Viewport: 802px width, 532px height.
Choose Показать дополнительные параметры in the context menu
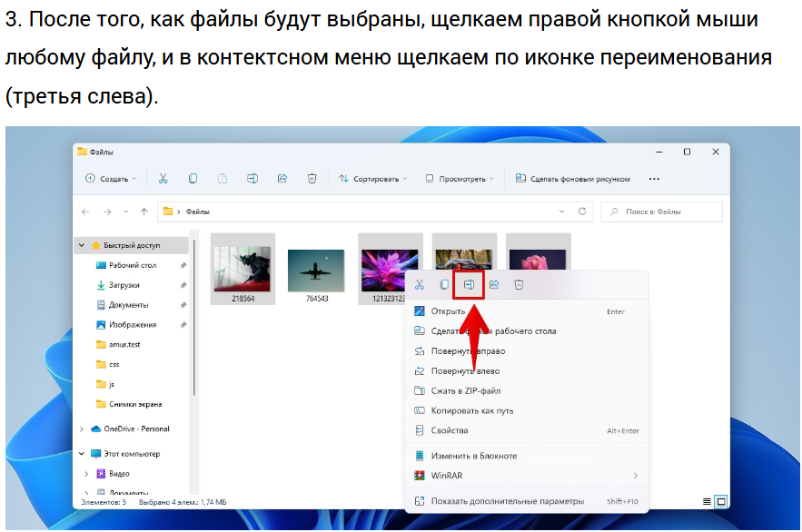click(527, 501)
